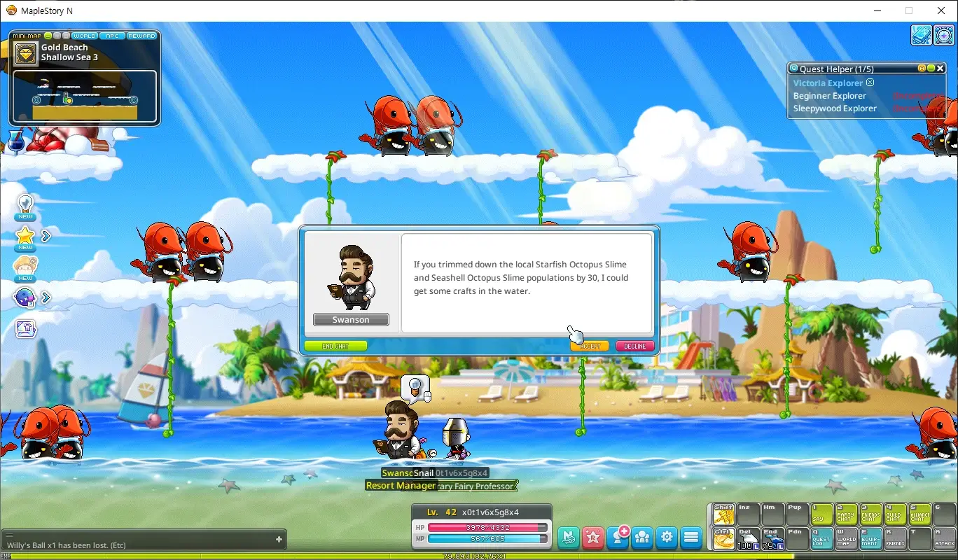Screen dimensions: 958x560
Task: Open the lightbulb NEW notification icon
Action: click(x=25, y=207)
